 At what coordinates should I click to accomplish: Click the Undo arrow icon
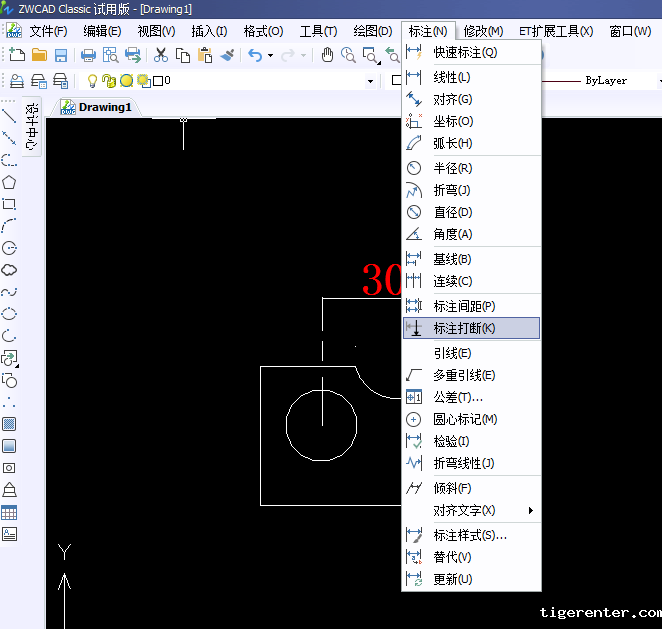(x=255, y=55)
